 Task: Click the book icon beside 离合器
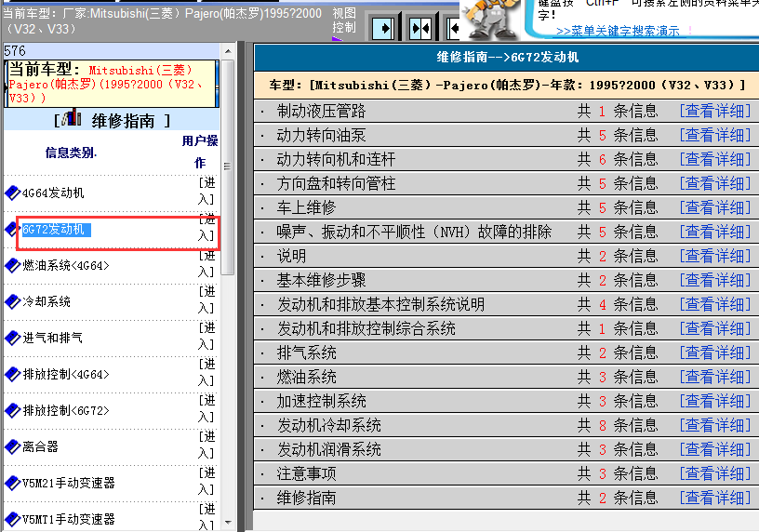(12, 446)
